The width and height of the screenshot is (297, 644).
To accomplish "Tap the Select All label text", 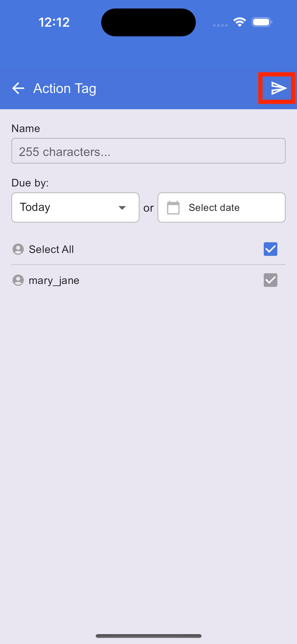I will coord(51,249).
